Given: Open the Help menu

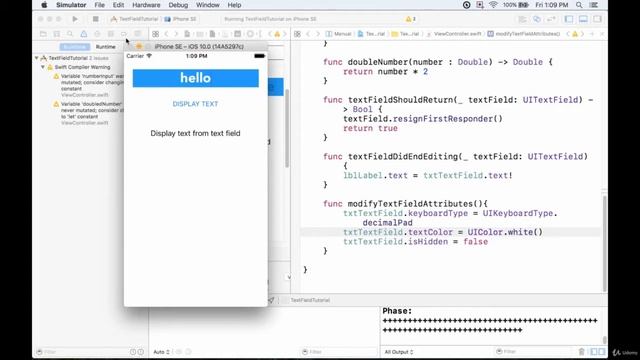Looking at the screenshot, I should 234,5.
